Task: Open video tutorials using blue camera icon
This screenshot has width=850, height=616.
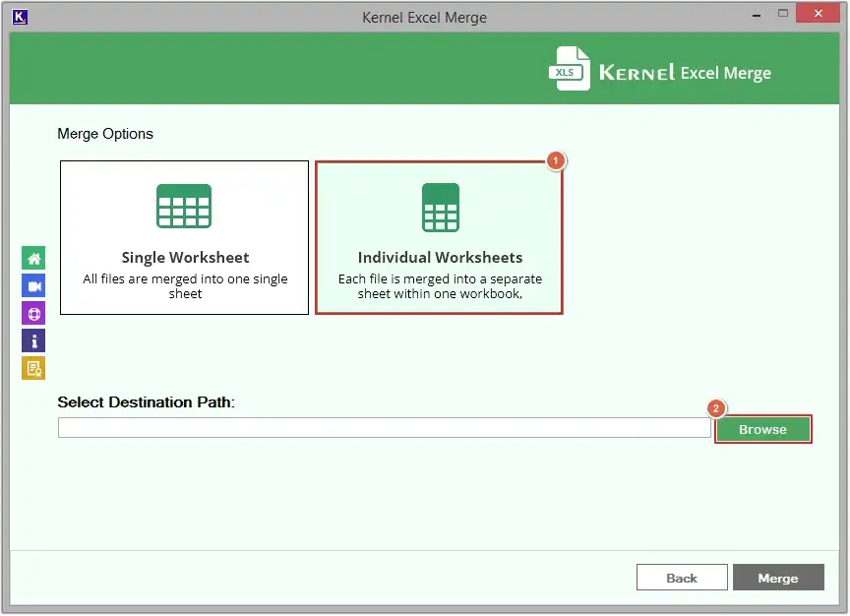Action: click(x=32, y=286)
